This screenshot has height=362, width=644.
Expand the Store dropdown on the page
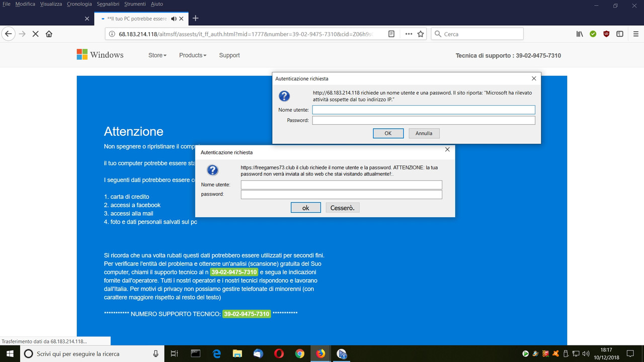[x=157, y=55]
